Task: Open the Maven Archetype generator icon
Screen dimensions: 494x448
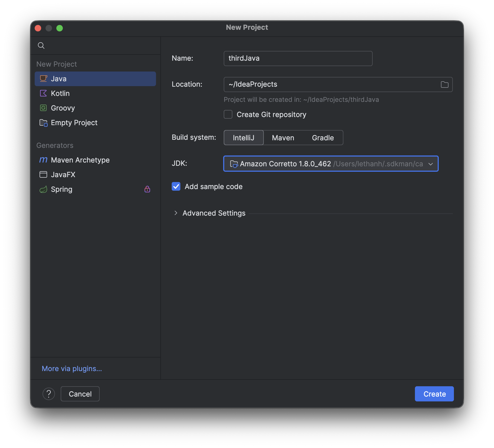Action: click(43, 160)
